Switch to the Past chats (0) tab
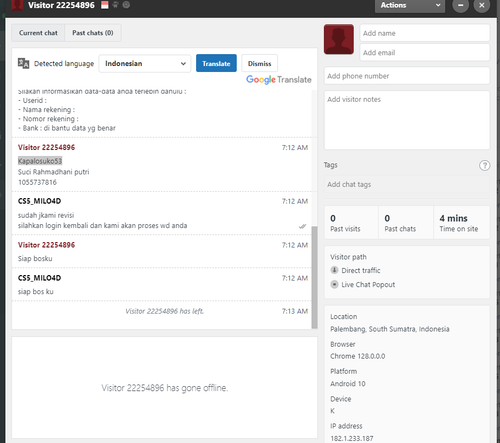The image size is (500, 443). coord(93,33)
